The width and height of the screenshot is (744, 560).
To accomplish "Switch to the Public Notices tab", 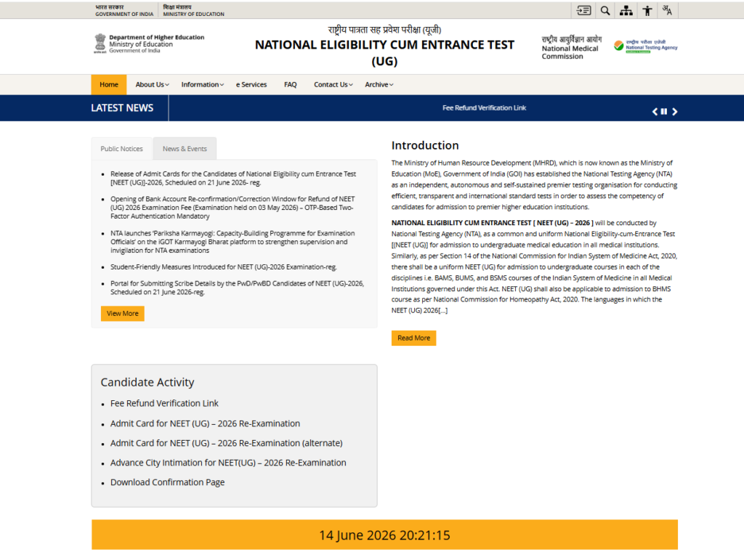I will (121, 148).
